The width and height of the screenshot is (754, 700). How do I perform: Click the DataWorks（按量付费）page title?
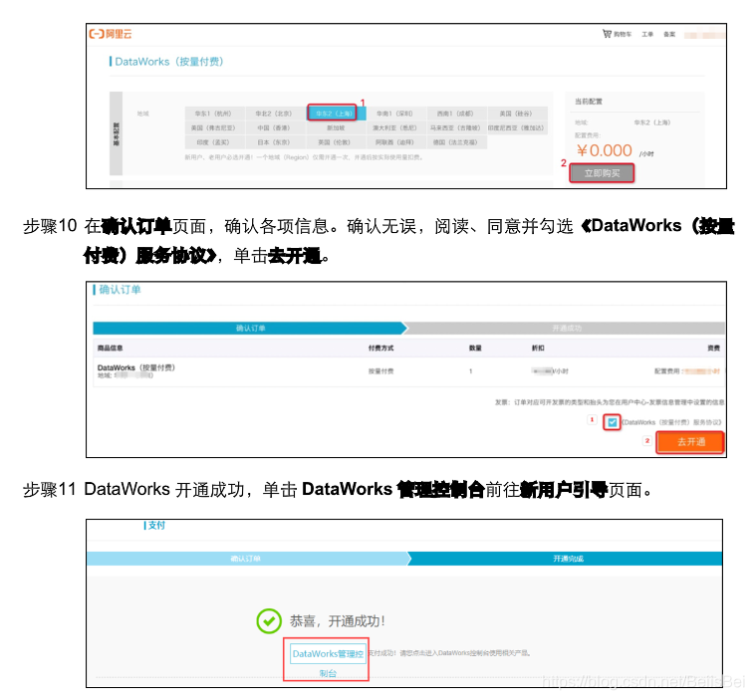point(169,62)
